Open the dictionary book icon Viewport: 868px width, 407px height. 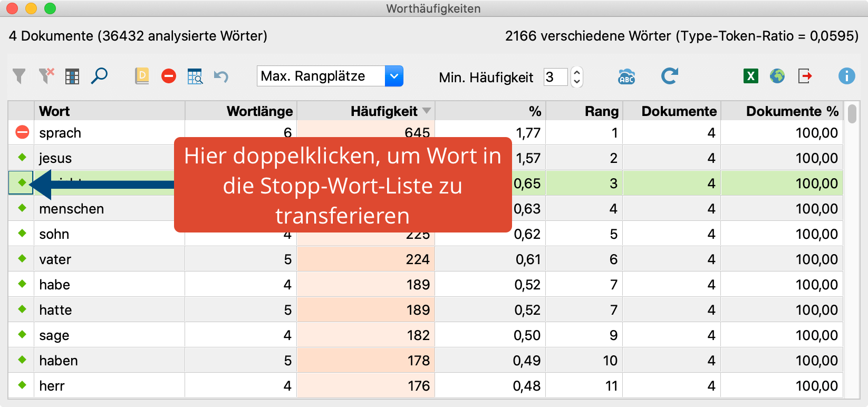142,76
